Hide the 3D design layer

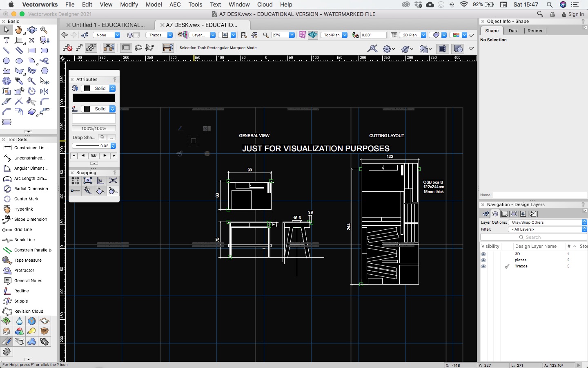(x=483, y=254)
